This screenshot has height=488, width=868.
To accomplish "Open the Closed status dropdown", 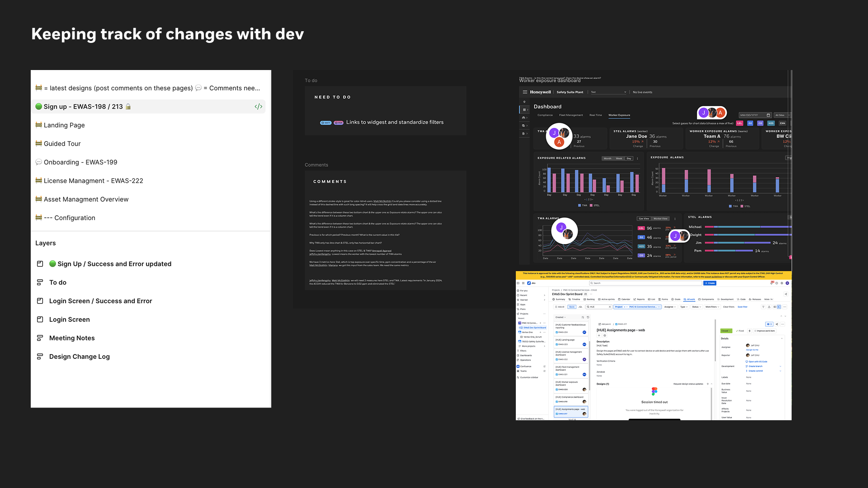I will 726,331.
